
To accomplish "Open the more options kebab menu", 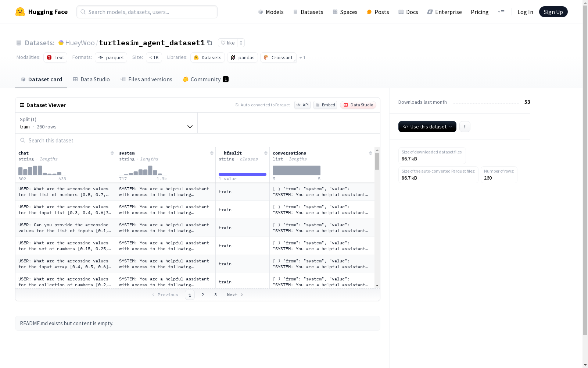I will point(465,127).
